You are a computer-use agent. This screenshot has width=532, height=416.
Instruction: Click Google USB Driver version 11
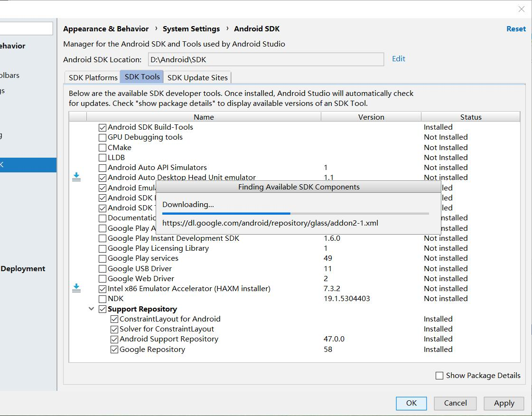click(327, 269)
